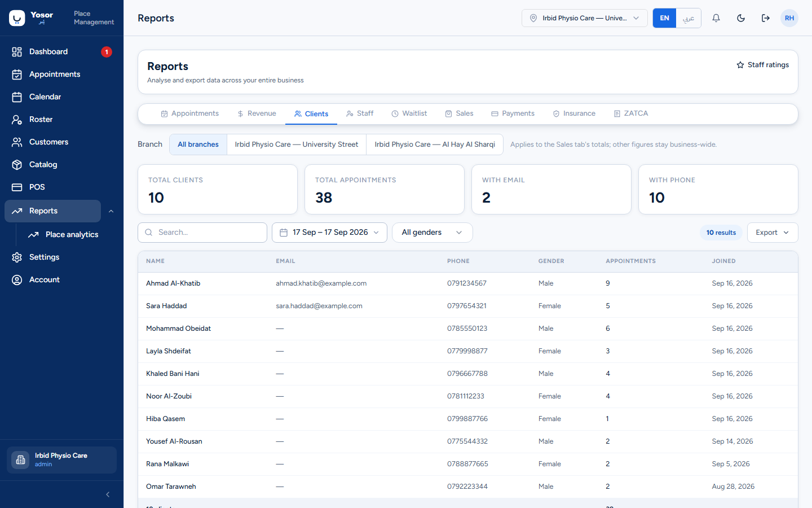
Task: Open the branch selector dropdown in header
Action: point(584,18)
